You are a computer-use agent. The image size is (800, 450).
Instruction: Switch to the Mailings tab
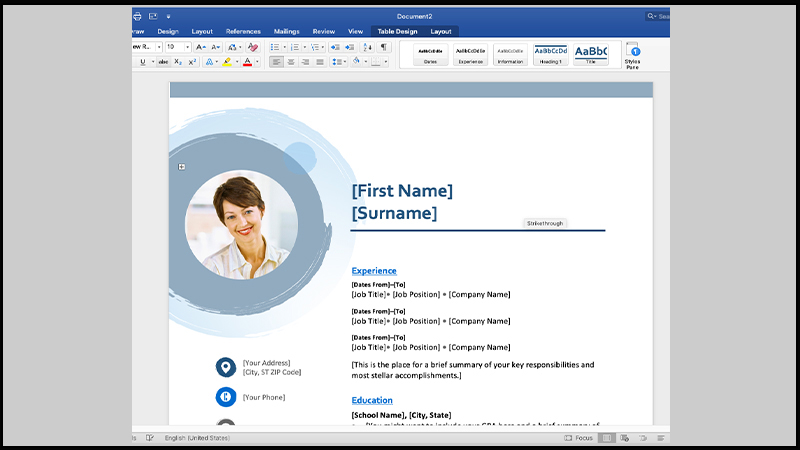[287, 31]
